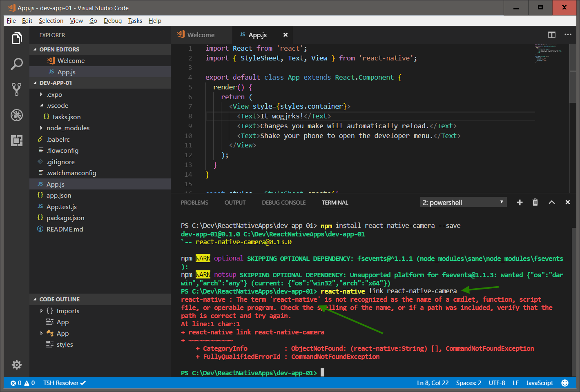Change end-of-line sequence via LF
Screen dimensions: 580x392
point(515,383)
